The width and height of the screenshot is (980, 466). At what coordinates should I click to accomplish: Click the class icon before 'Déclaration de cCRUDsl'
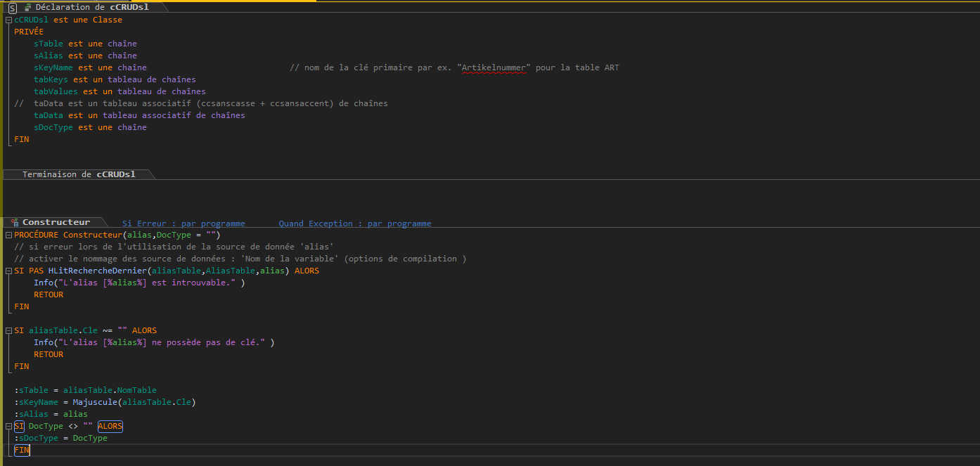[x=28, y=7]
